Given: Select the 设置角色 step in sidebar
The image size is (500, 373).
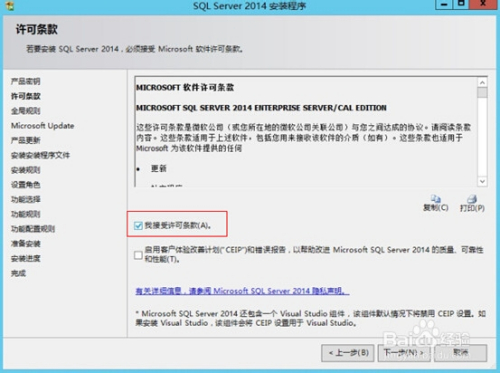Looking at the screenshot, I should (x=26, y=185).
